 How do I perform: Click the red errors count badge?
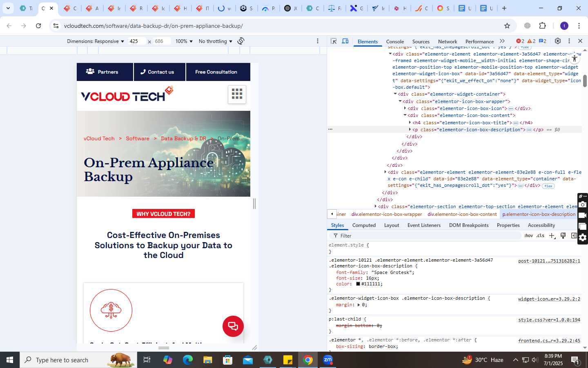[x=520, y=41]
